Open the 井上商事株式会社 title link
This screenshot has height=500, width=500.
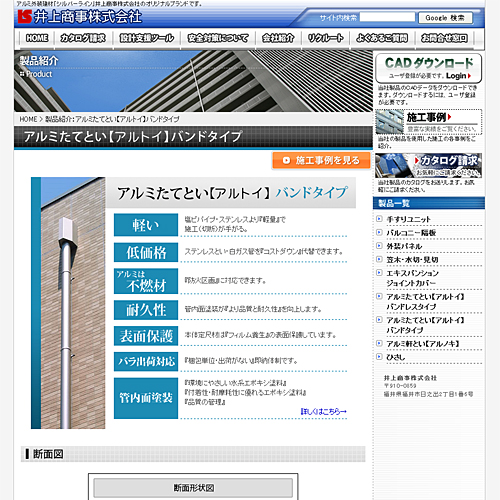[x=88, y=17]
